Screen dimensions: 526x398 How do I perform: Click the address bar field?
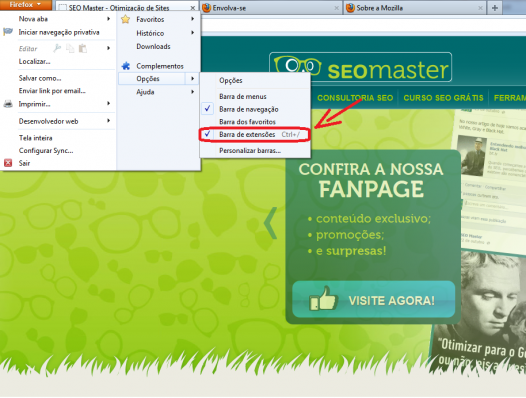[363, 25]
